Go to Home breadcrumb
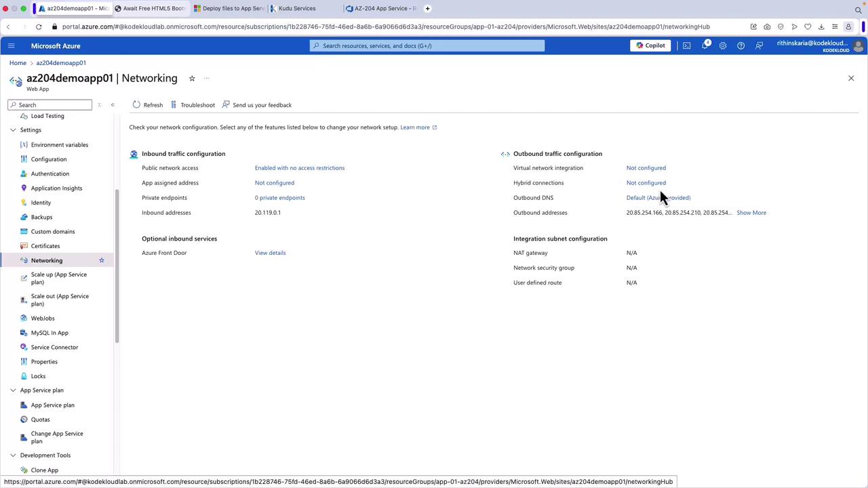The image size is (868, 488). (x=18, y=63)
